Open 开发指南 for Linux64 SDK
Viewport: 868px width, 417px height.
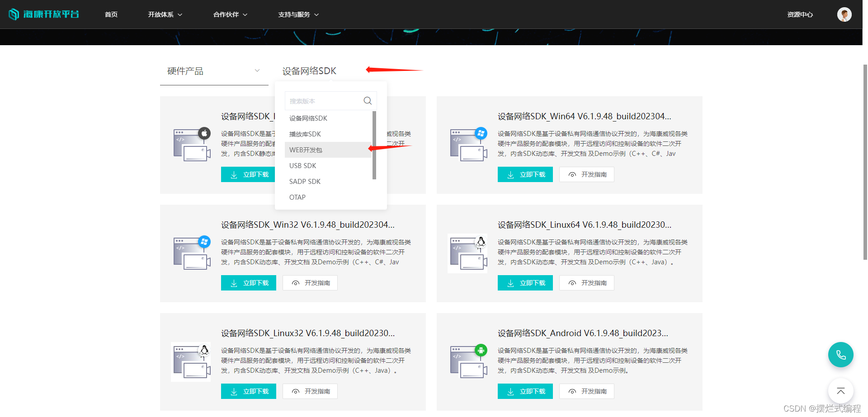click(587, 283)
